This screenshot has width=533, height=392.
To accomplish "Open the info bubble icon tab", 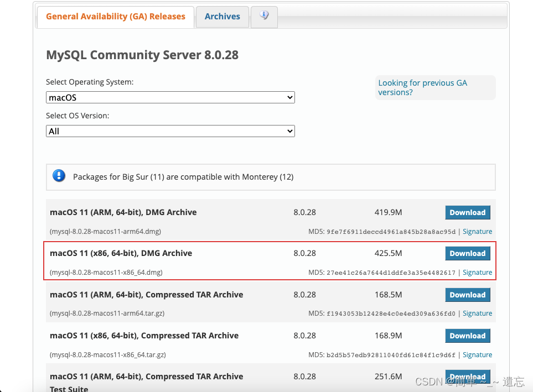I will (x=264, y=16).
